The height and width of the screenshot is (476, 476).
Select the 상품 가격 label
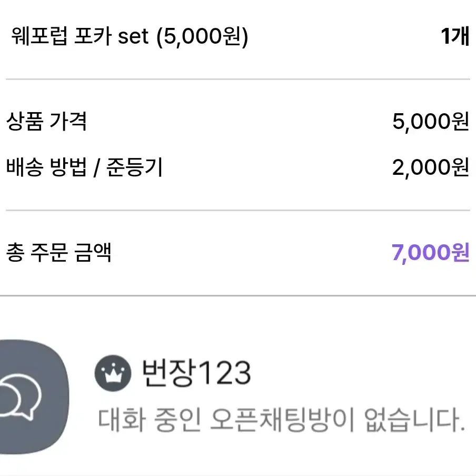[x=46, y=122]
